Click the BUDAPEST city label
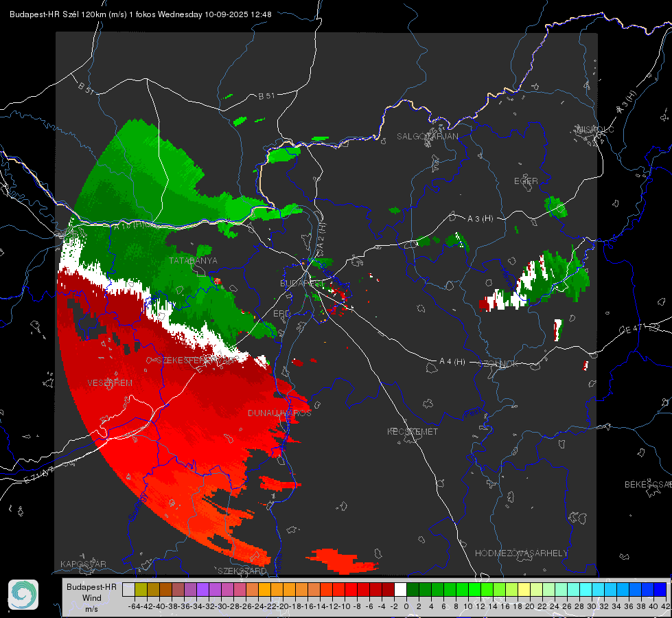The width and height of the screenshot is (672, 618). point(302,284)
